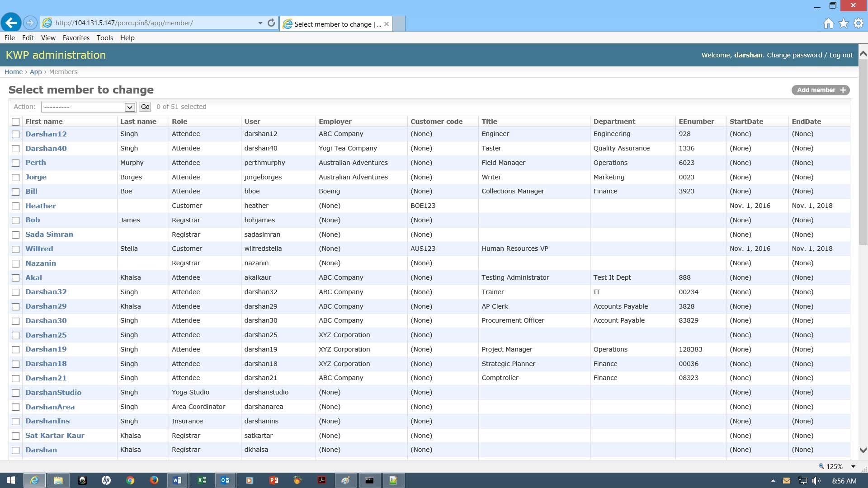Tick the checkbox for Darshan12
The height and width of the screenshot is (488, 868).
coord(16,134)
